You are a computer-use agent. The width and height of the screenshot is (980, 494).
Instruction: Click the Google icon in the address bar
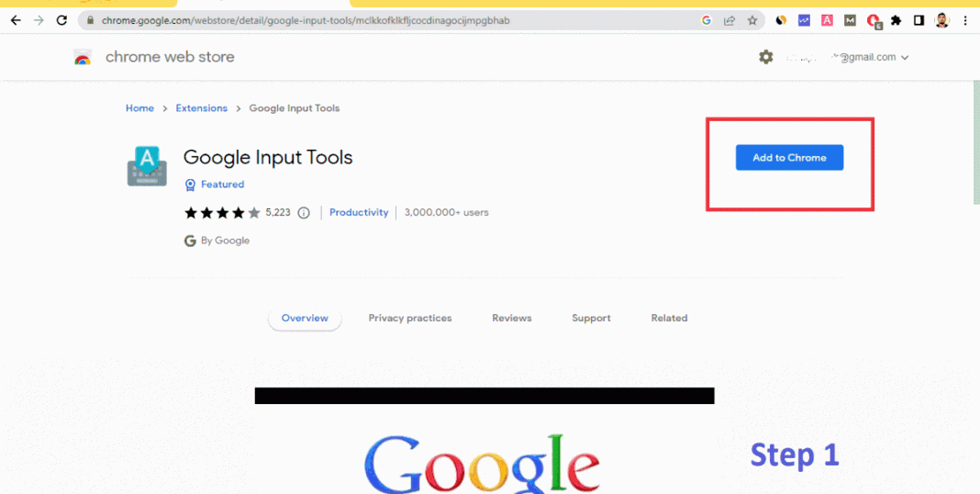tap(707, 20)
